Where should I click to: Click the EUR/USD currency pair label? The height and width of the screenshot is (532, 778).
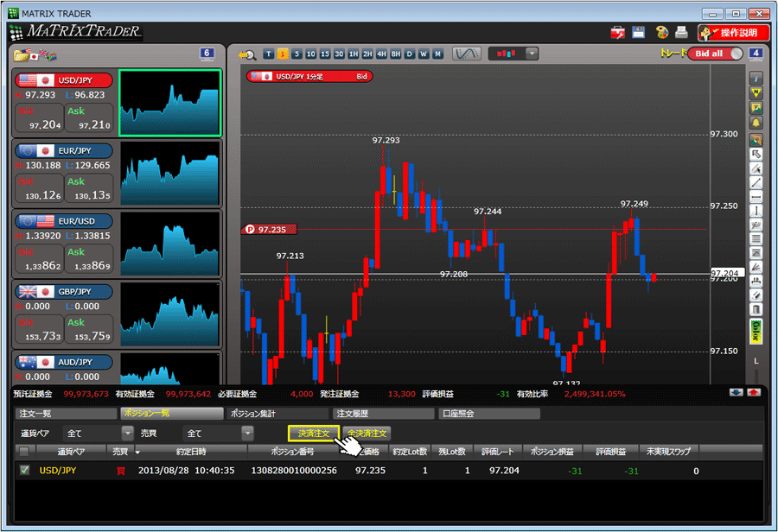coord(64,221)
